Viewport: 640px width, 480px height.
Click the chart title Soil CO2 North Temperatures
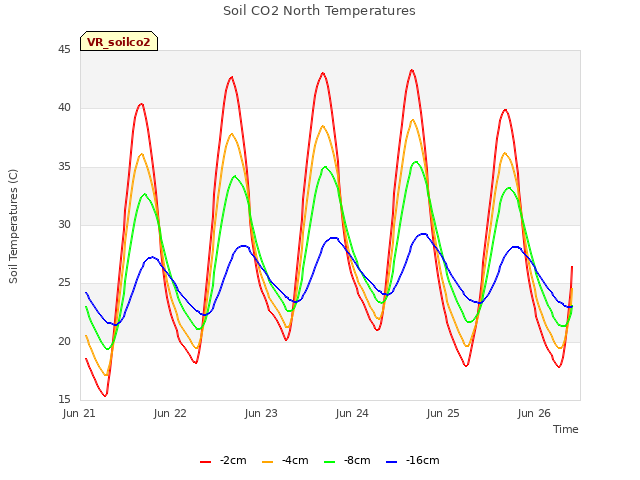point(319,11)
